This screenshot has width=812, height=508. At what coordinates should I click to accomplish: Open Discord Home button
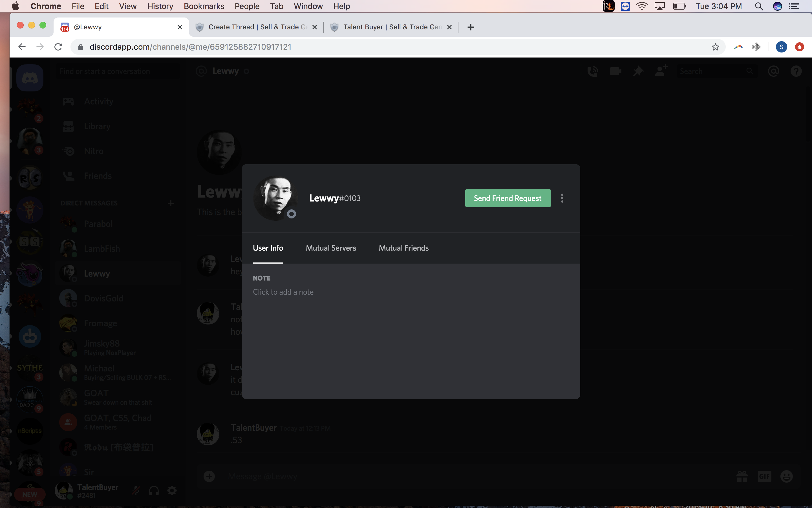coord(30,78)
